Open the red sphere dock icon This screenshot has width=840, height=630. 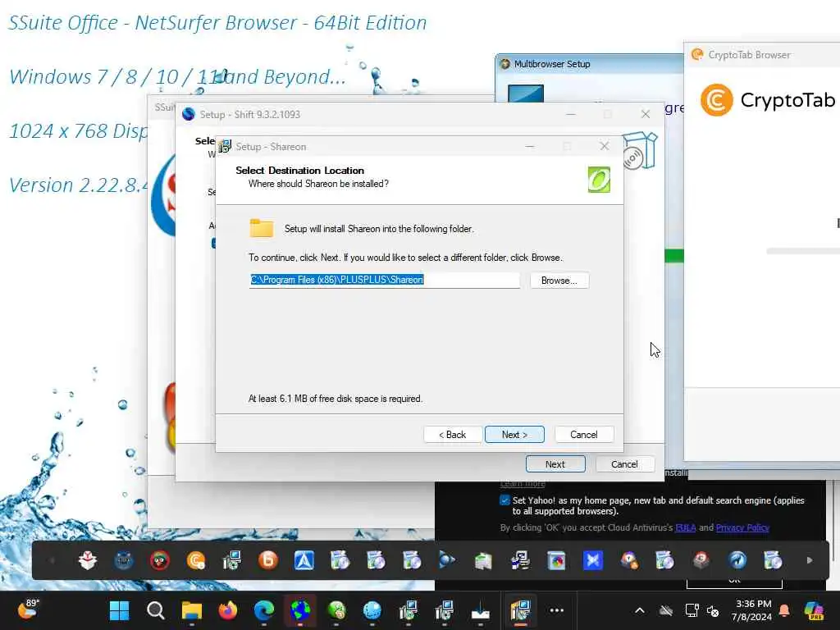click(701, 560)
